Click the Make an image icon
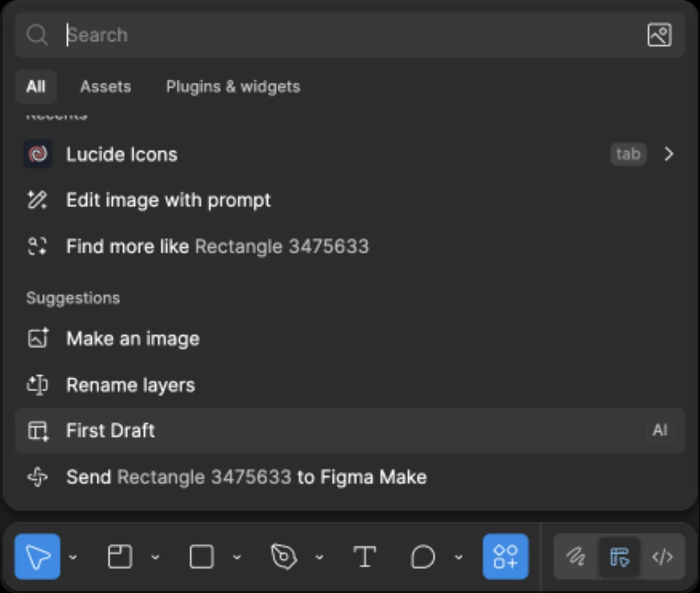Image resolution: width=700 pixels, height=593 pixels. 38,339
